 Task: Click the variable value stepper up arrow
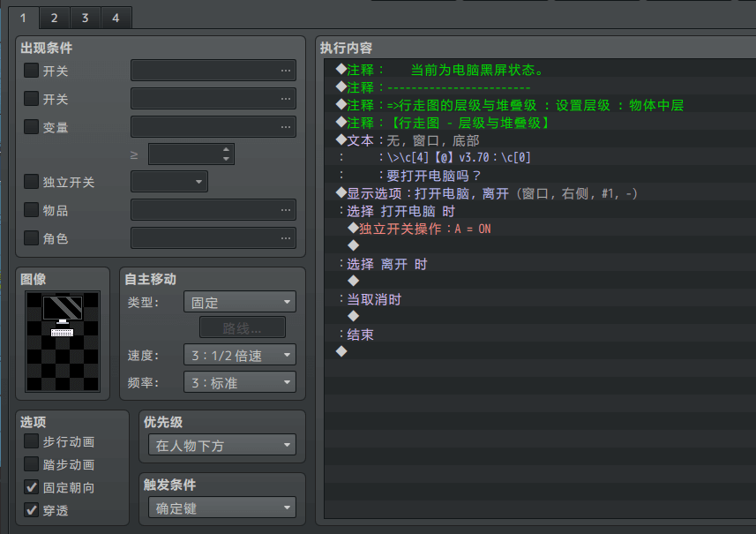(227, 150)
